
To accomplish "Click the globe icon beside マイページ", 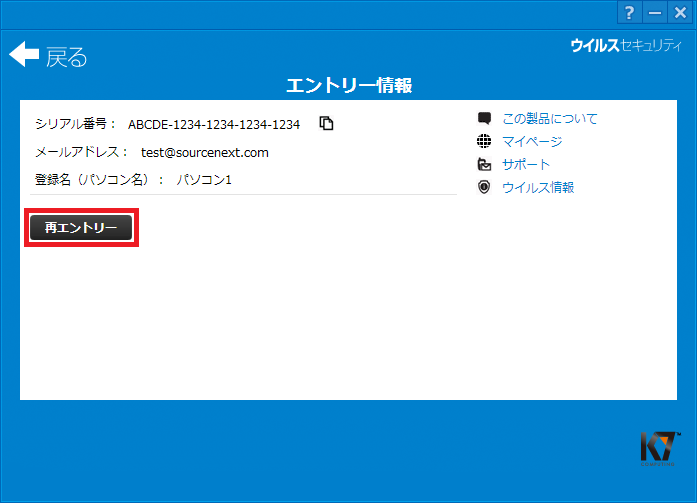I will (x=484, y=141).
